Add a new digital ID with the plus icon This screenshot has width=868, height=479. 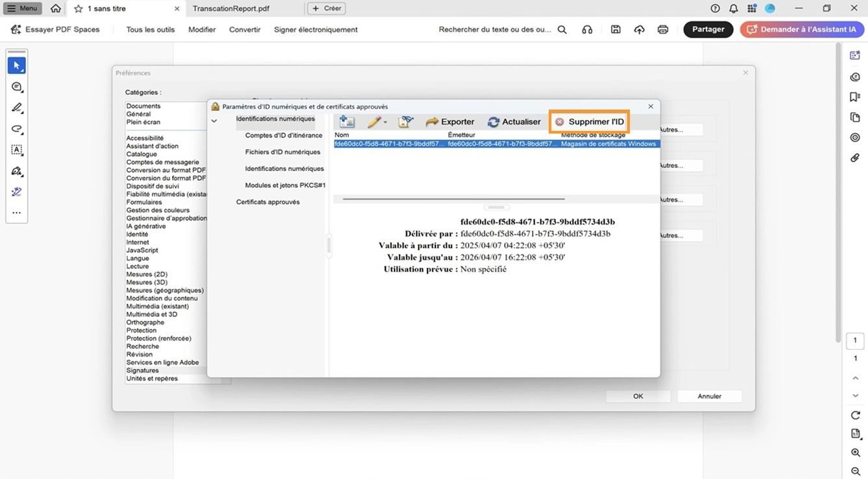click(x=346, y=121)
